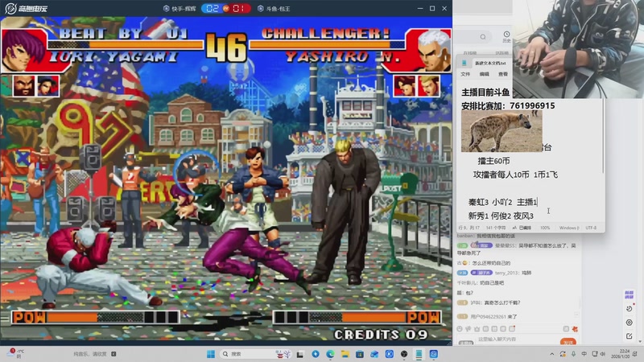Switch the Chinese input method indicator
This screenshot has width=644, height=362.
[584, 354]
